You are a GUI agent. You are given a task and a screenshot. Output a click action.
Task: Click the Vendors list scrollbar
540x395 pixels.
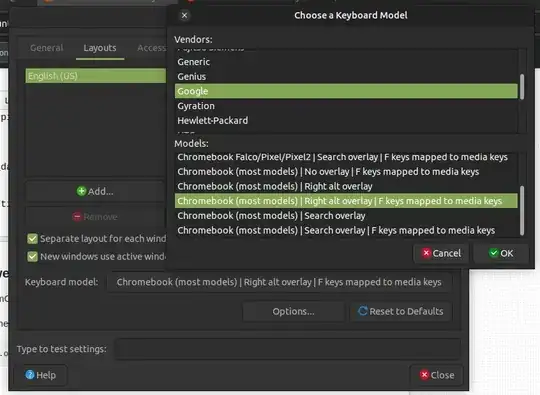522,87
